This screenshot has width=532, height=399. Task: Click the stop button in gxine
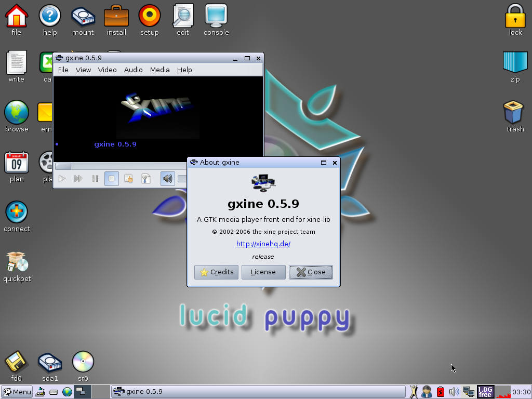(112, 179)
